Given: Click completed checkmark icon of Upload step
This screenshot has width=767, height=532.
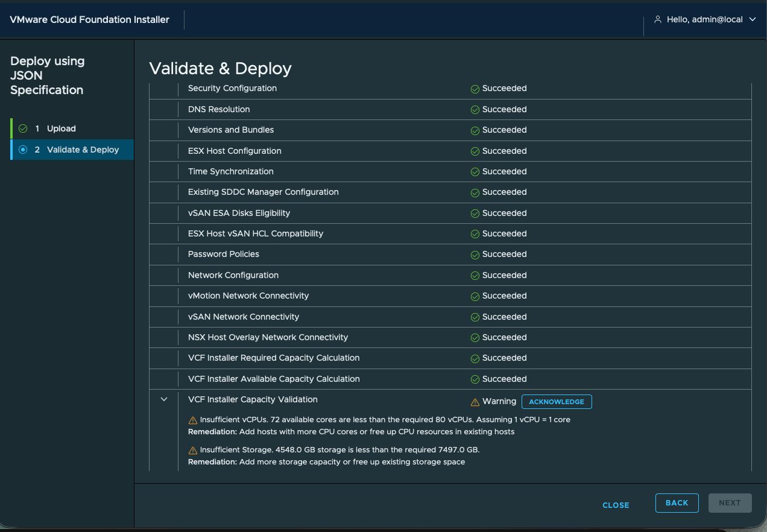Looking at the screenshot, I should (x=23, y=128).
